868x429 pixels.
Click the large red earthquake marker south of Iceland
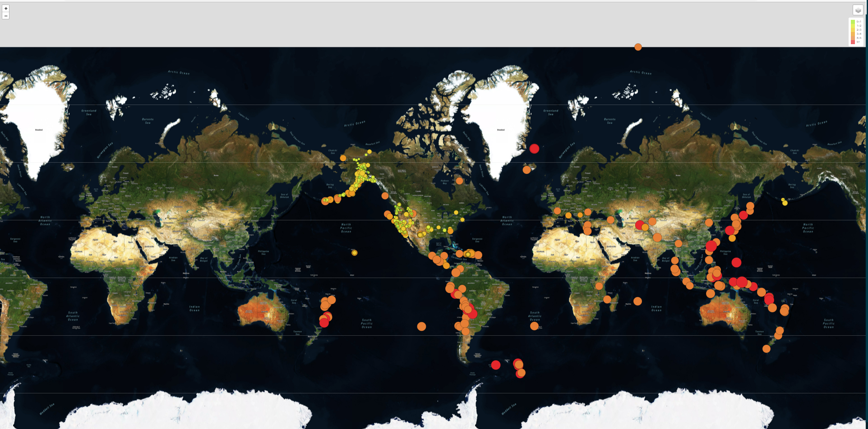click(x=534, y=149)
